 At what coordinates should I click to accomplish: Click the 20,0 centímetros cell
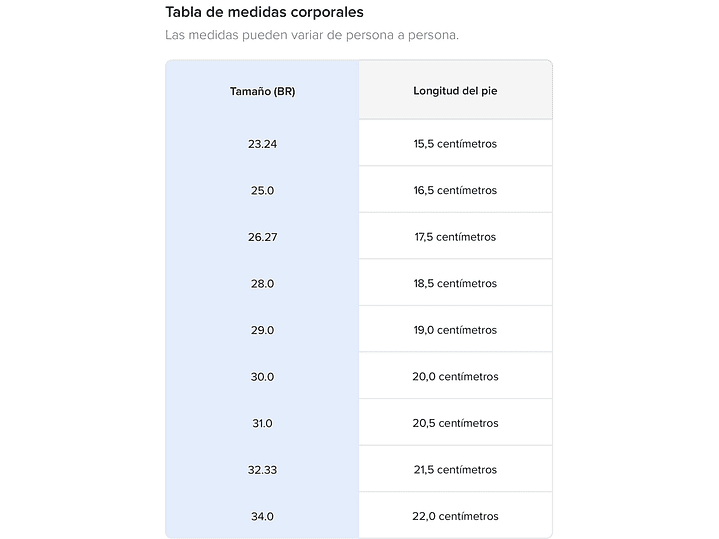455,377
